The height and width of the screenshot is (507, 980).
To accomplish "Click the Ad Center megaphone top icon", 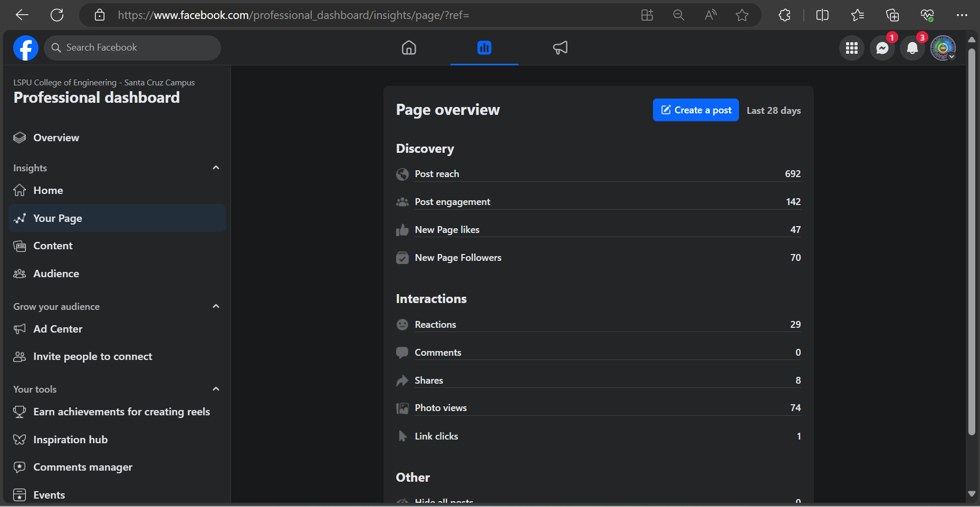I will click(560, 48).
